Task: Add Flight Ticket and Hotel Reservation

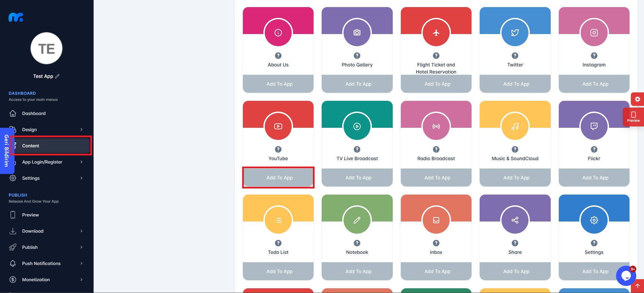Action: click(436, 84)
